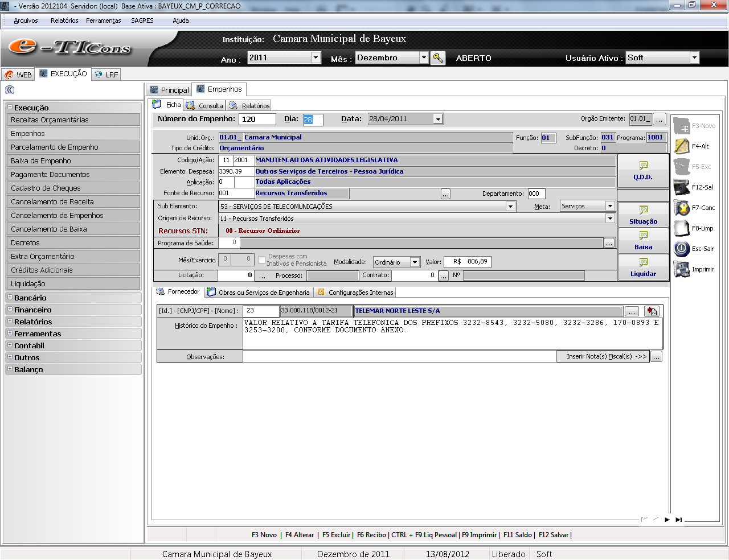This screenshot has width=729, height=560.
Task: Click the Número do Empenho field
Action: (x=257, y=120)
